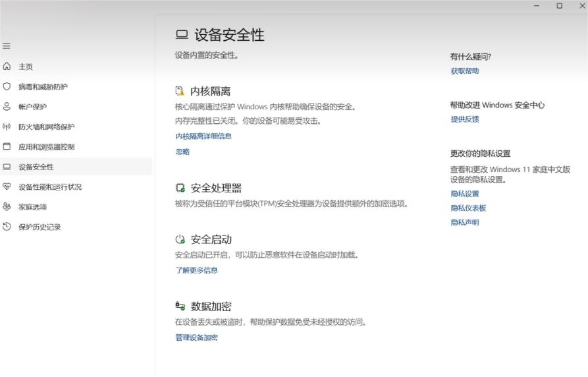Open 内核隔离详细信息 link

(203, 136)
